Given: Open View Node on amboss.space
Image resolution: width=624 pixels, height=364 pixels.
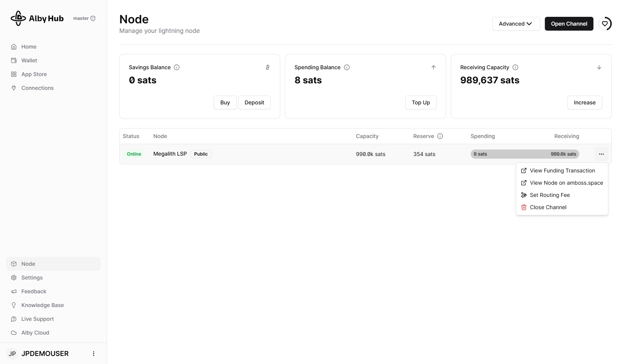Looking at the screenshot, I should 566,183.
